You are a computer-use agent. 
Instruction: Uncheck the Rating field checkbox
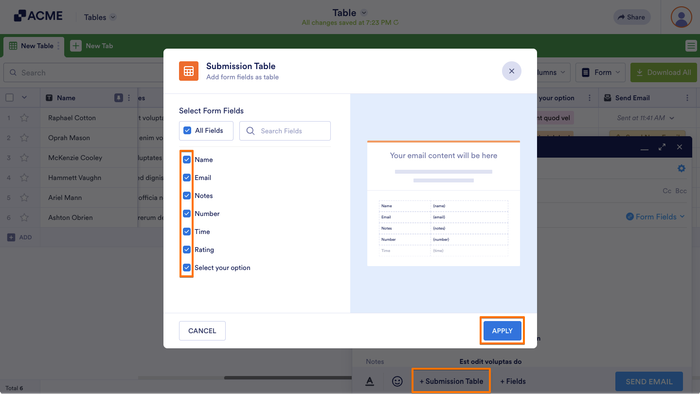pos(187,249)
